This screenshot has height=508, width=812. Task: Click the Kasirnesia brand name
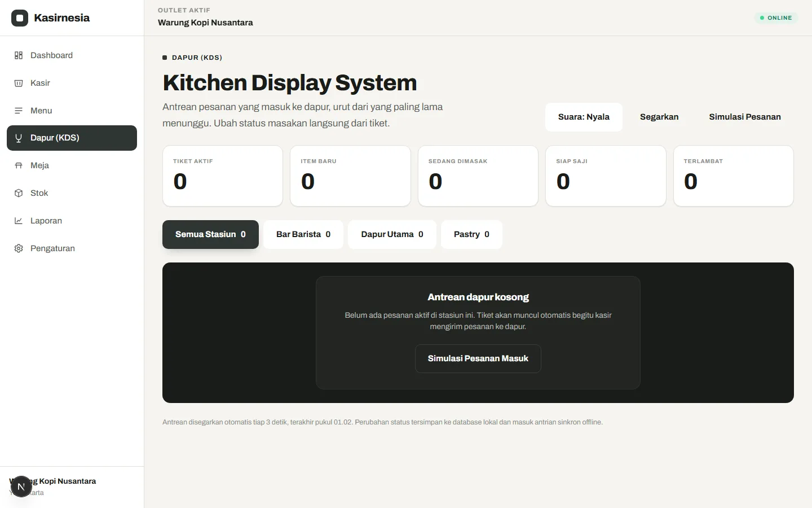[62, 18]
